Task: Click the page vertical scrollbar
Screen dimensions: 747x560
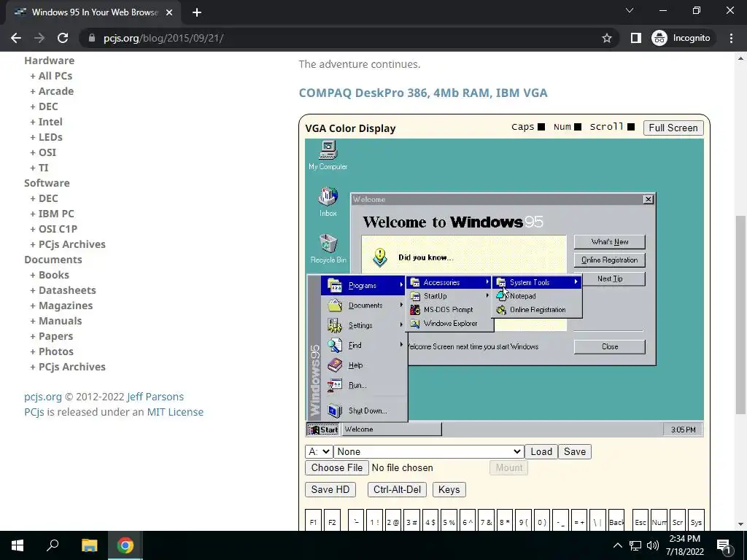Action: [x=740, y=314]
